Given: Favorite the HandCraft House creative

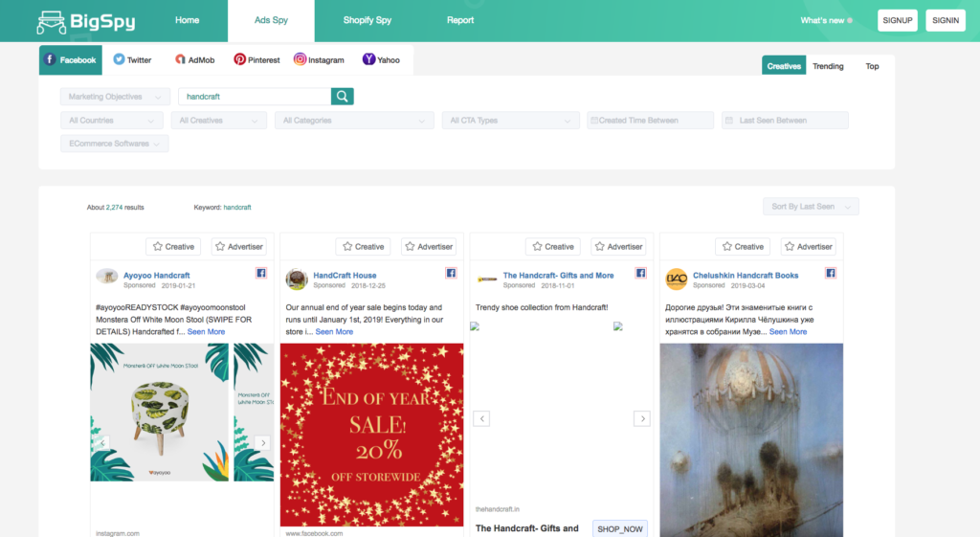Looking at the screenshot, I should click(x=363, y=246).
